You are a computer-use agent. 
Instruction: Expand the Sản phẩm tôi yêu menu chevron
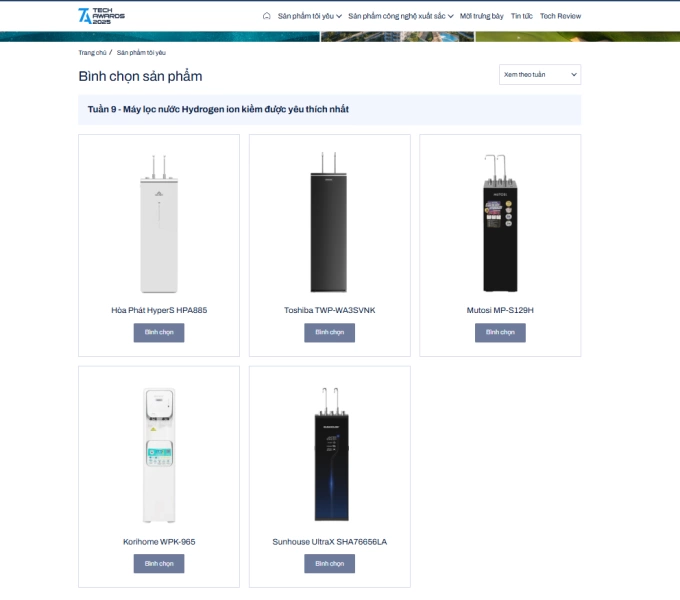pyautogui.click(x=339, y=16)
